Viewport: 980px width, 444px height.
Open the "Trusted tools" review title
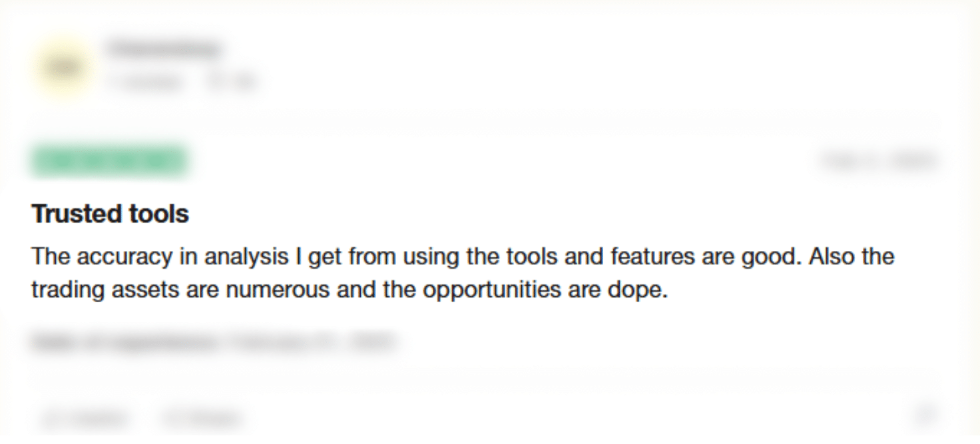pyautogui.click(x=110, y=214)
